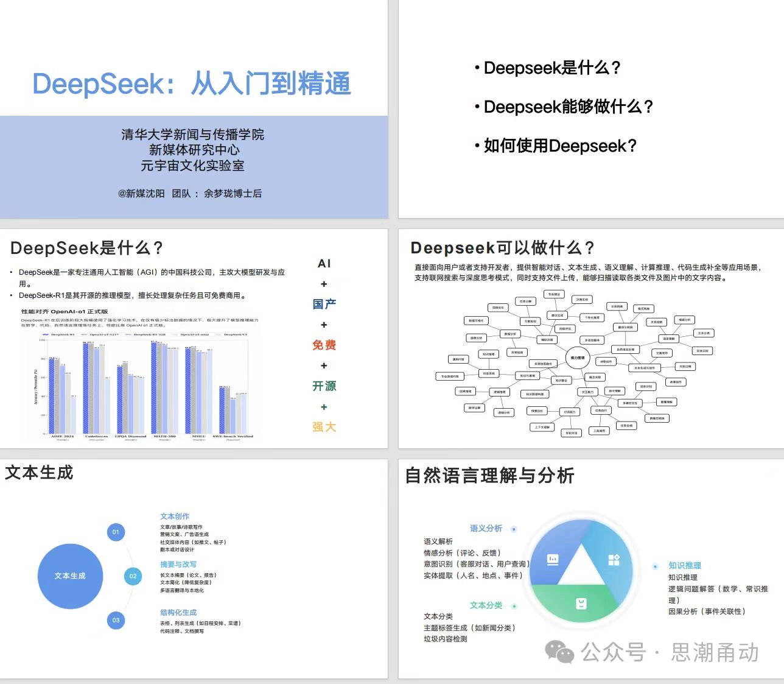This screenshot has width=784, height=684.
Task: Select the numbered circle 02
Action: (x=133, y=576)
